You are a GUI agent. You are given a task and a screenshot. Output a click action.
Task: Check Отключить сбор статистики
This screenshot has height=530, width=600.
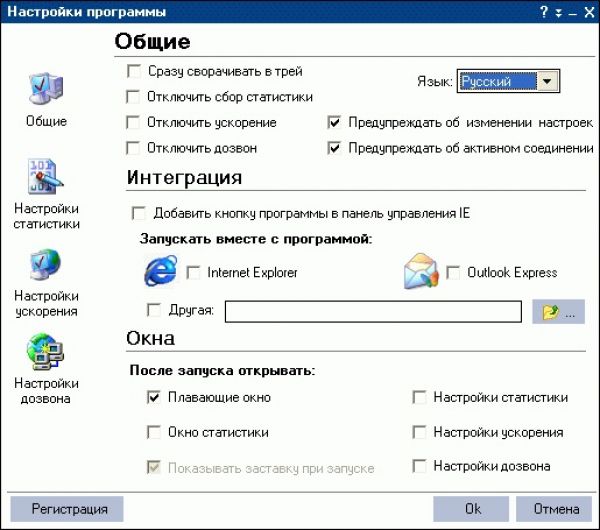click(133, 97)
